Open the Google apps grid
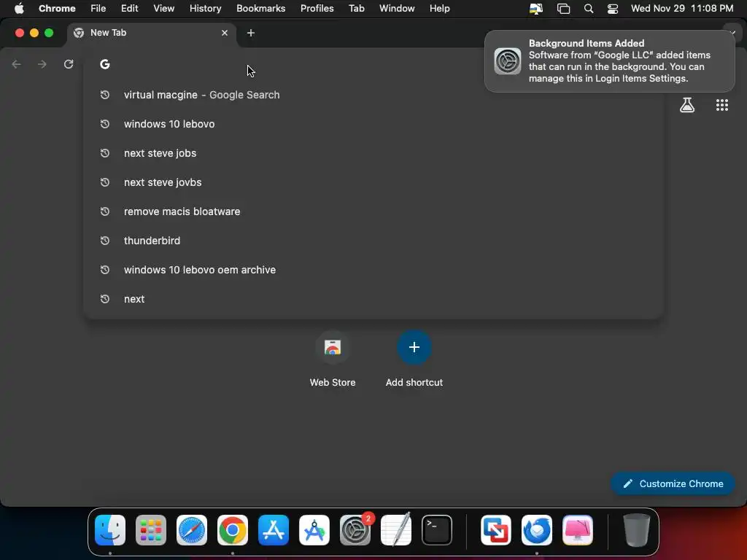Screen dimensions: 747x560 (722, 105)
